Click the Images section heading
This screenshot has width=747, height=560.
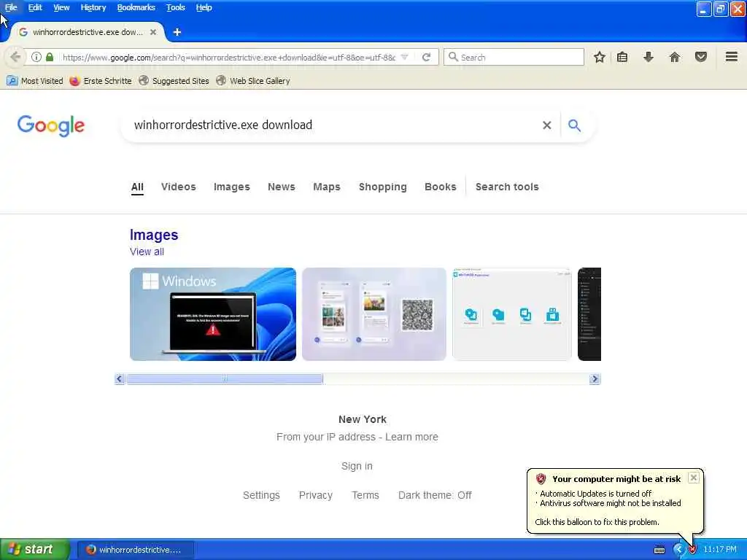coord(154,235)
